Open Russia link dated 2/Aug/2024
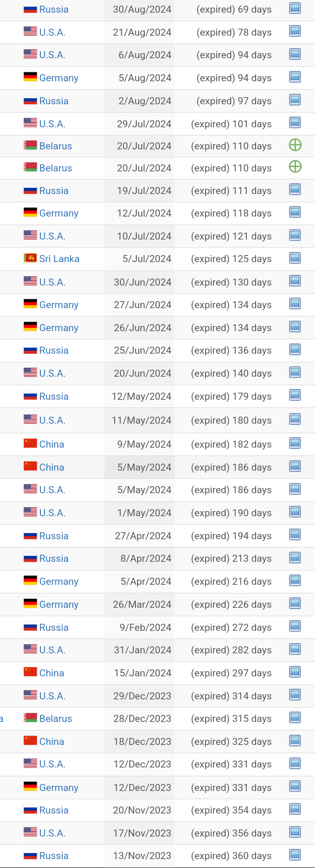The width and height of the screenshot is (329, 868). (54, 101)
